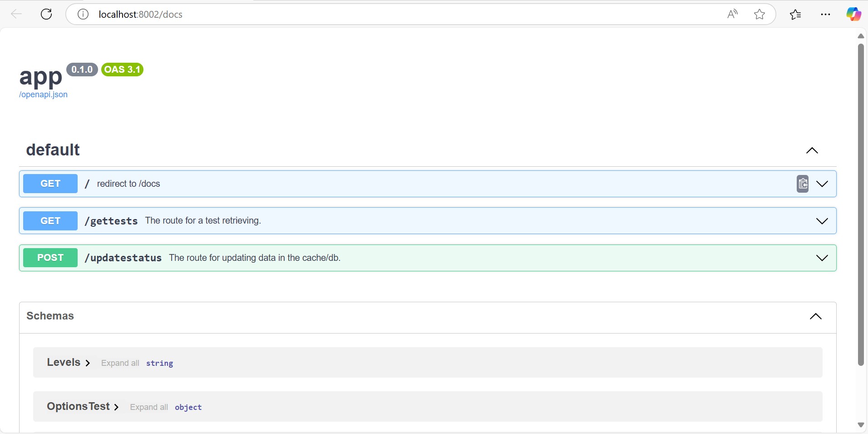Collapse the default section

click(x=812, y=150)
